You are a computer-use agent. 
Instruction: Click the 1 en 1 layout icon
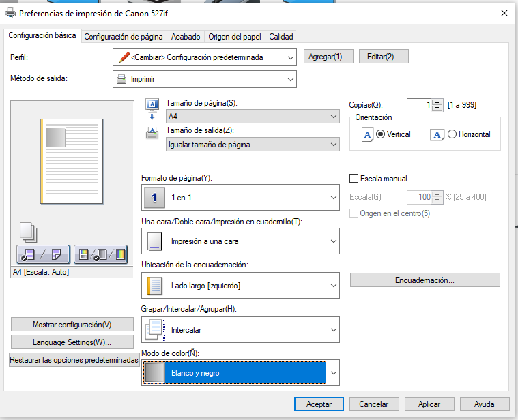[155, 198]
